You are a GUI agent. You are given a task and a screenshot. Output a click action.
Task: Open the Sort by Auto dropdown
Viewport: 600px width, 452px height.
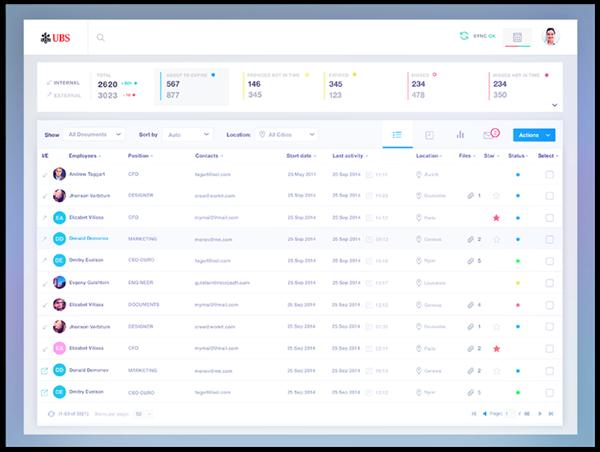tap(186, 134)
